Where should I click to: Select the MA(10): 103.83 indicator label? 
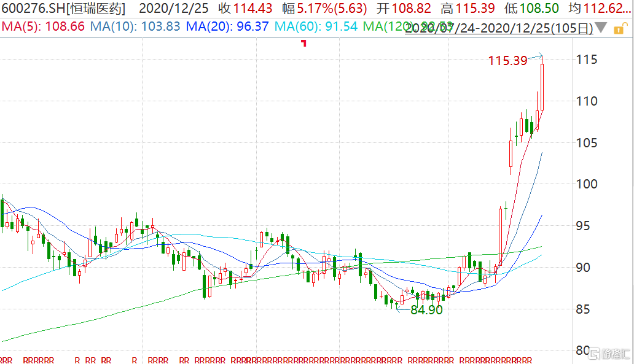point(135,26)
